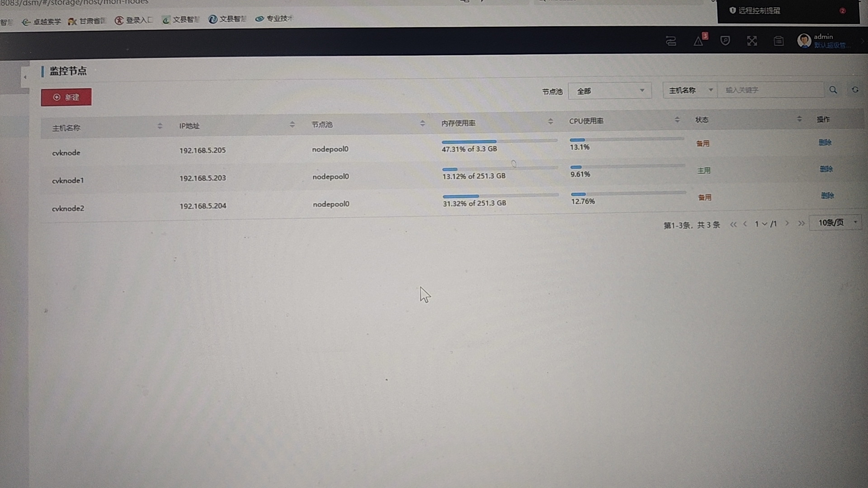This screenshot has height=488, width=868.
Task: Click the 新建 button
Action: pos(66,97)
